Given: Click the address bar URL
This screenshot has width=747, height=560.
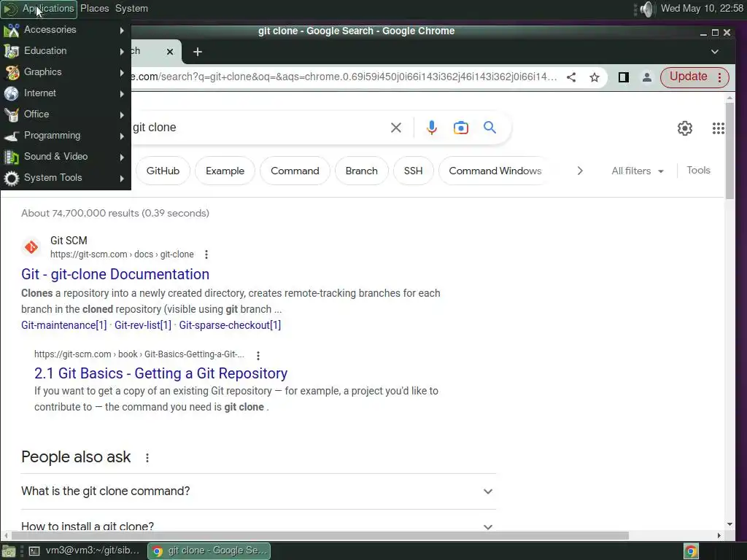Looking at the screenshot, I should 344,77.
